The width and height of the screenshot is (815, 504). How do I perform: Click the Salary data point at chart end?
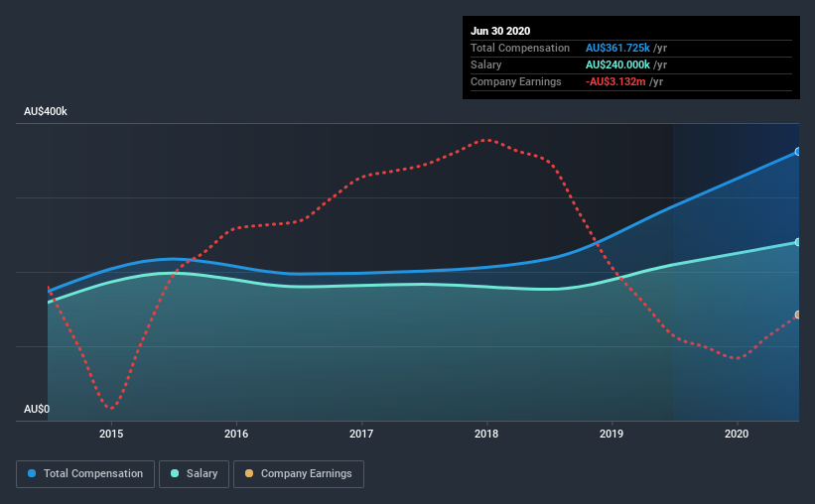point(797,242)
